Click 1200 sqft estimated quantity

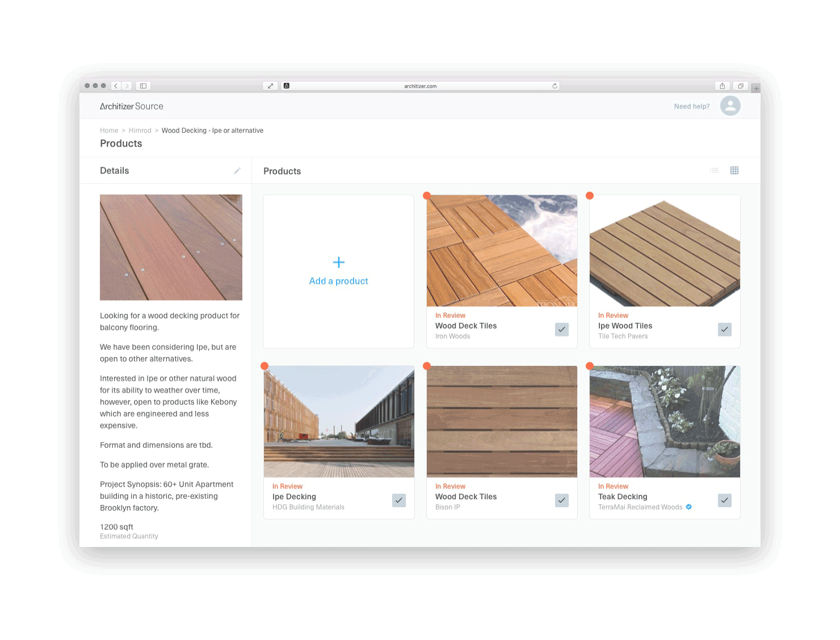click(116, 527)
